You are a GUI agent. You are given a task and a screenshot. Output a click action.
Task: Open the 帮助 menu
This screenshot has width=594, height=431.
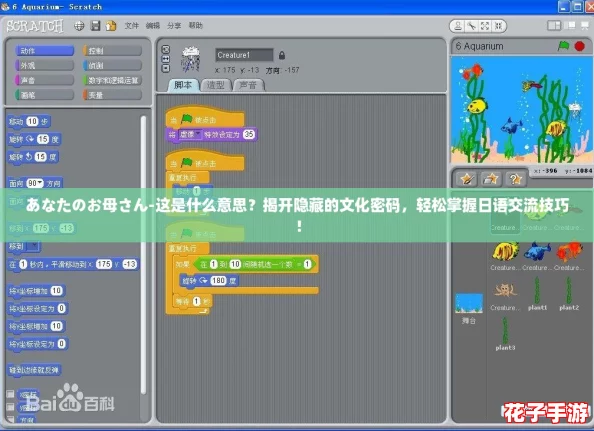pyautogui.click(x=196, y=26)
